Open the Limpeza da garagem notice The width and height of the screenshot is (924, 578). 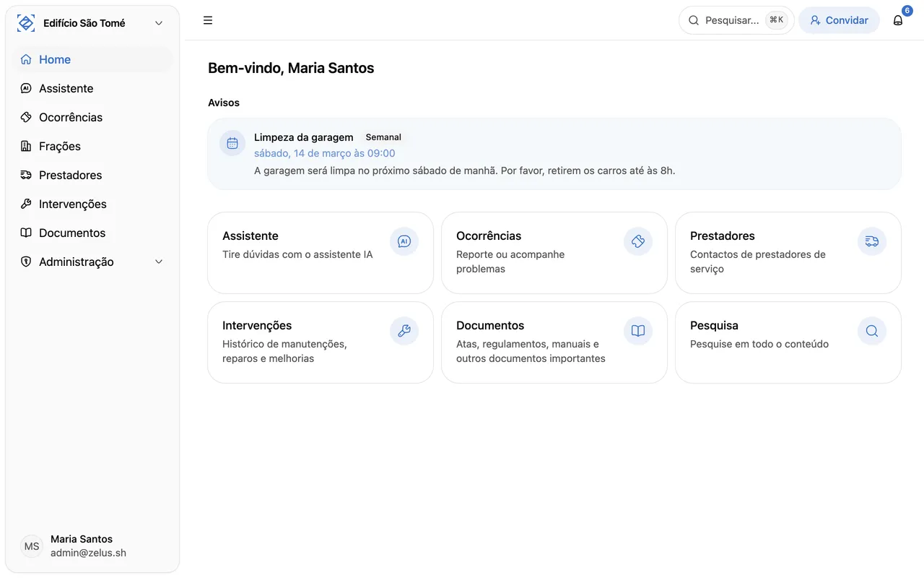(x=304, y=137)
